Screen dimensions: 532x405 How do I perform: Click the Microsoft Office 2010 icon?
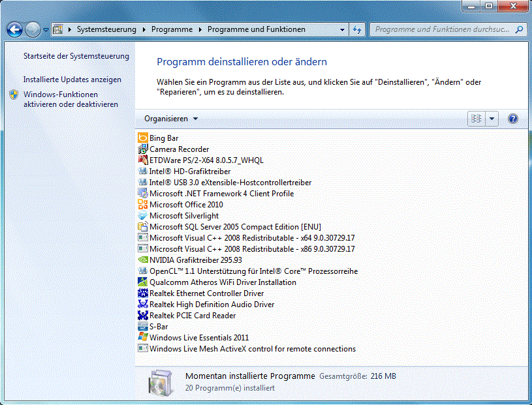[x=143, y=204]
